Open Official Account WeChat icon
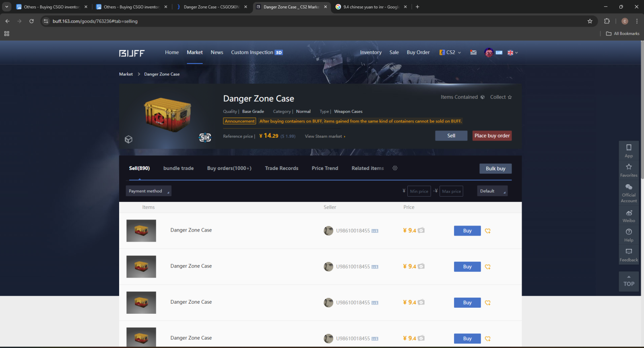The image size is (644, 348). coord(629,193)
